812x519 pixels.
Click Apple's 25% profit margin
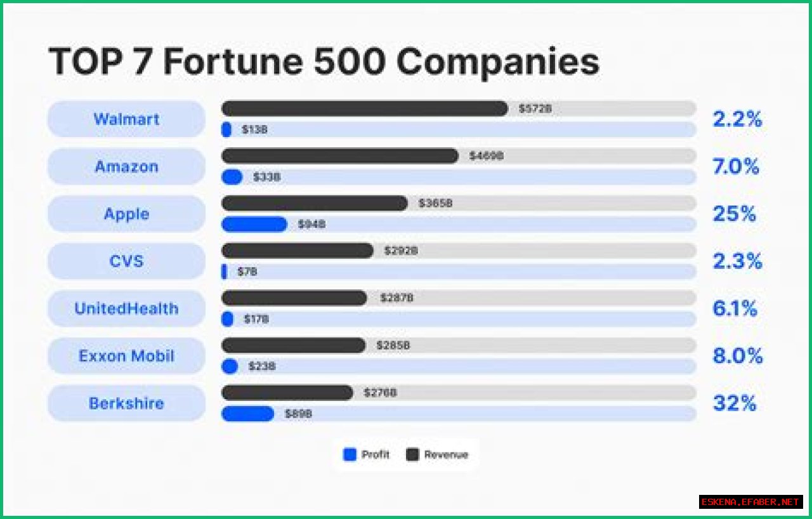pyautogui.click(x=735, y=214)
